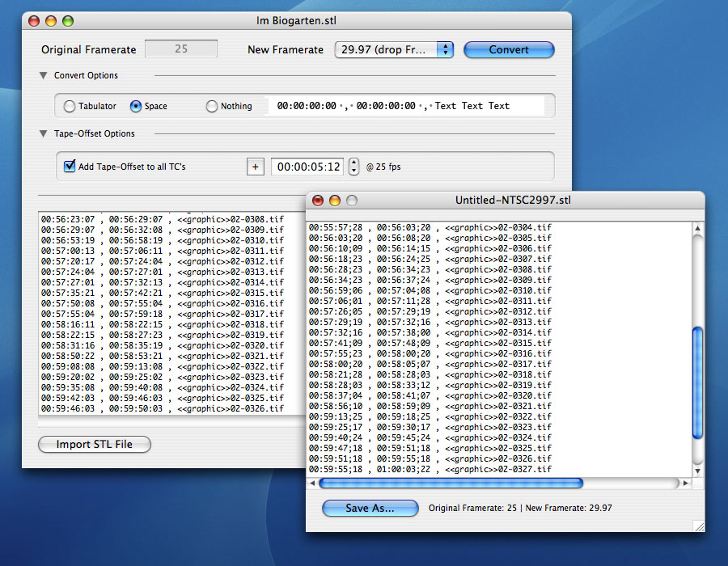Click the horizontal scrollbar thumb in output window
Viewport: 728px width, 566px height.
(x=451, y=483)
